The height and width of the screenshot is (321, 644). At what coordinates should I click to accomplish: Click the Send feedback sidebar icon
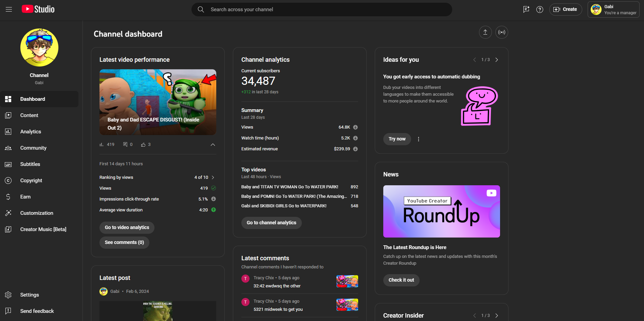(8, 311)
